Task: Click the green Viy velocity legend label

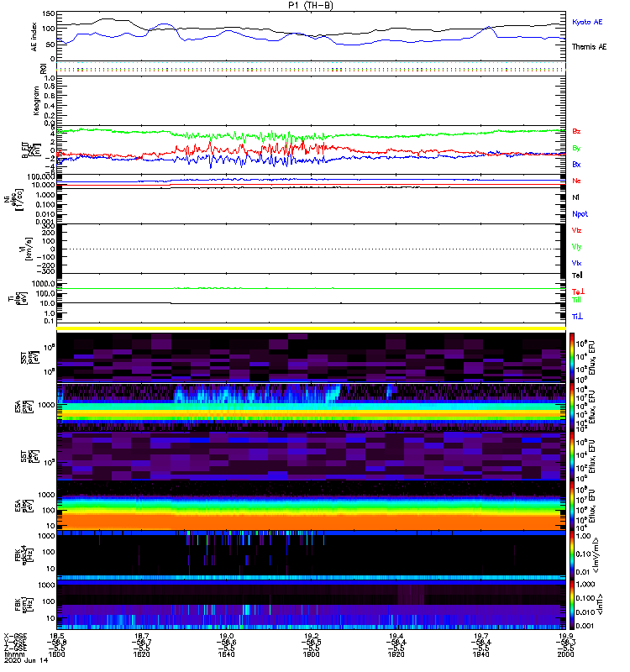Action: tap(576, 247)
